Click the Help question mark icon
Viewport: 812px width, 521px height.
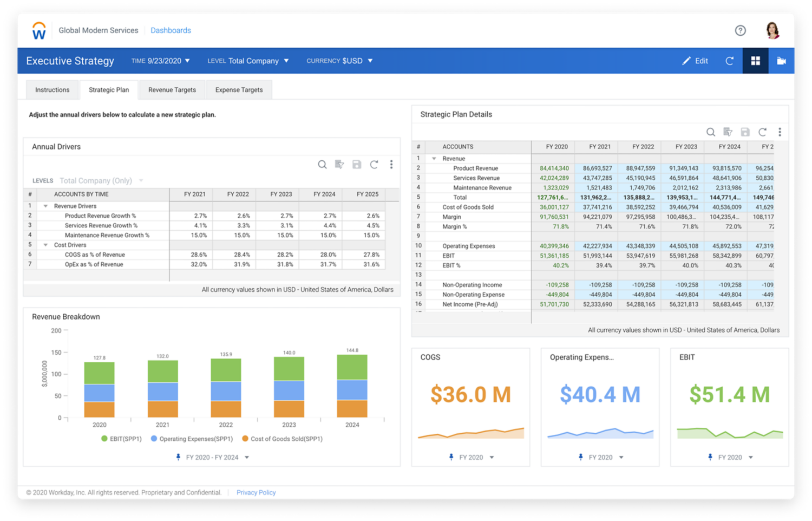(740, 30)
